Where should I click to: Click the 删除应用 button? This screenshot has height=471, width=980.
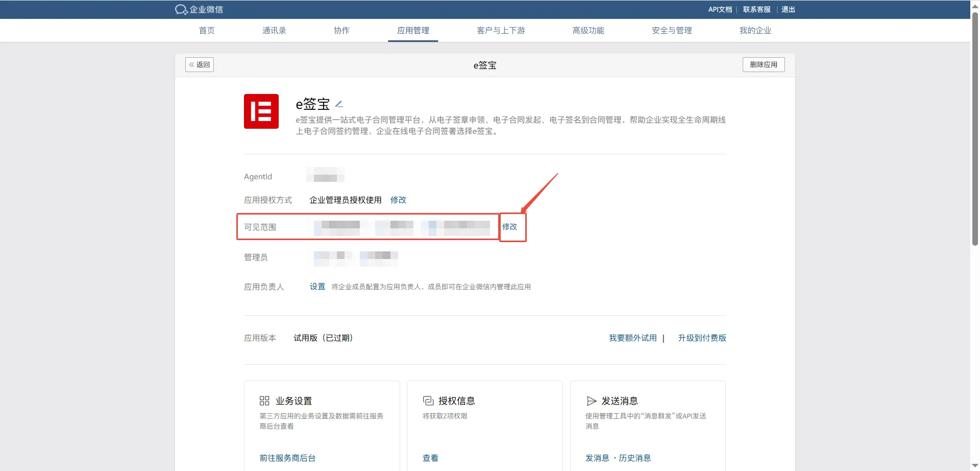coord(764,64)
